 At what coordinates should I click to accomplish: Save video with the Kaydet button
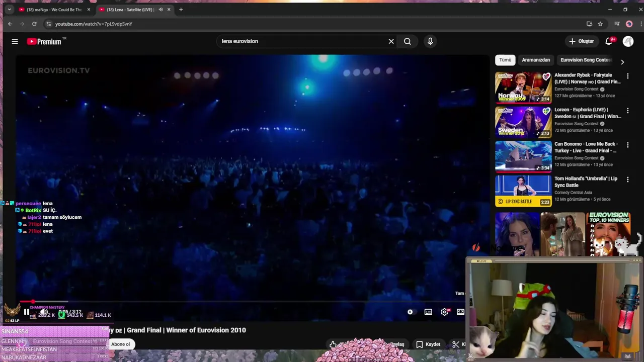point(428,344)
